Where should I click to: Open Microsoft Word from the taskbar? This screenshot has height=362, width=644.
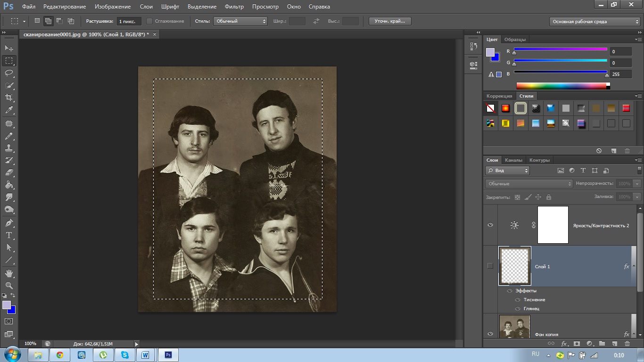(145, 355)
